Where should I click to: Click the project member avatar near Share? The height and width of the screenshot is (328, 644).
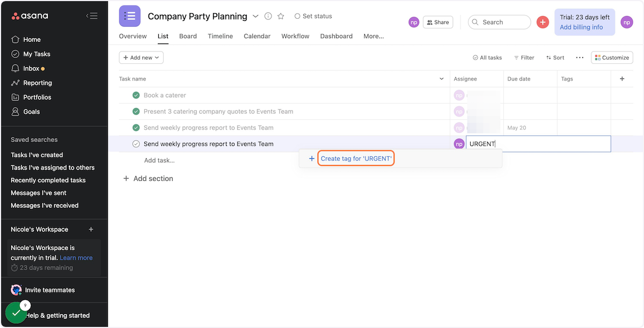click(x=414, y=22)
